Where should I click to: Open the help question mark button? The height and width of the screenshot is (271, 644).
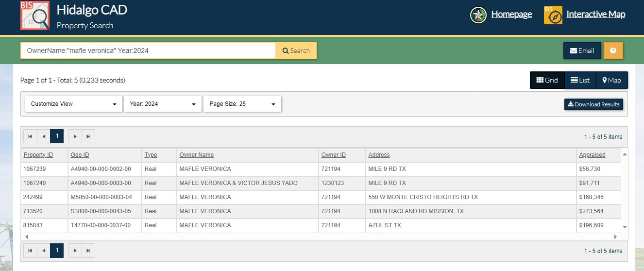[x=613, y=51]
